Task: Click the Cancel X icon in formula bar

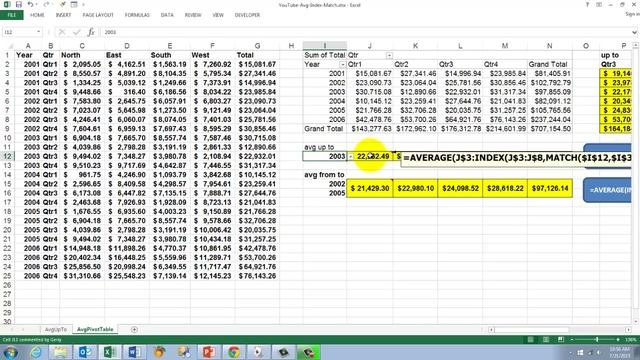Action: [x=62, y=32]
